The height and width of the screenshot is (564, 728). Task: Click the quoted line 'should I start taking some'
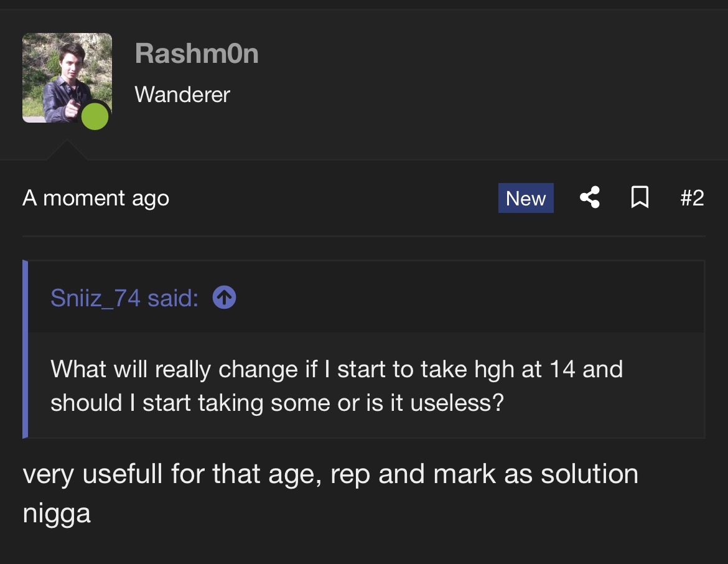tap(277, 402)
